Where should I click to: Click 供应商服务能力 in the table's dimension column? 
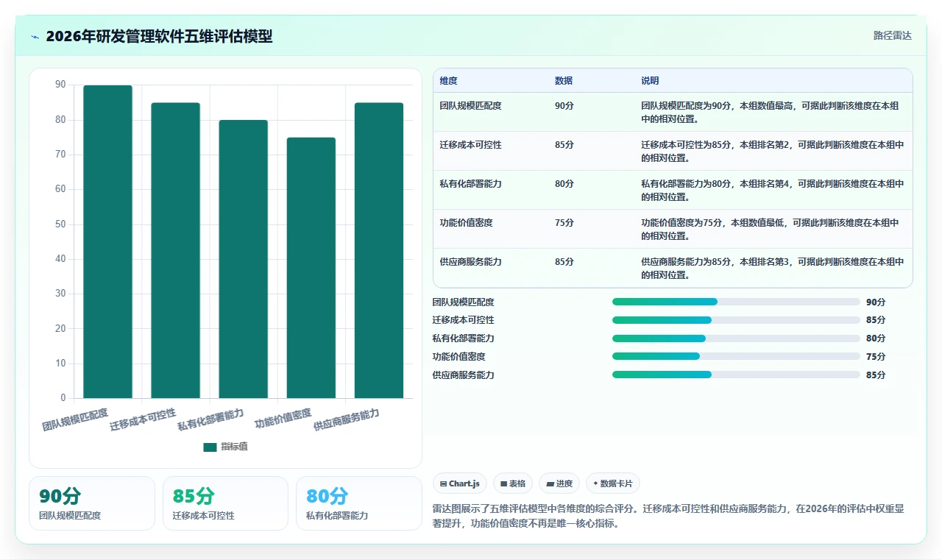471,262
